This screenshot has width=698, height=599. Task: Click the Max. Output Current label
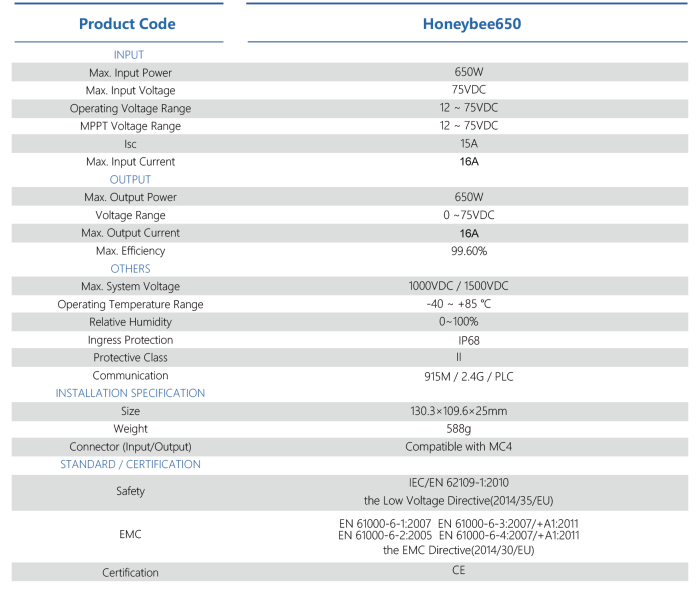130,233
